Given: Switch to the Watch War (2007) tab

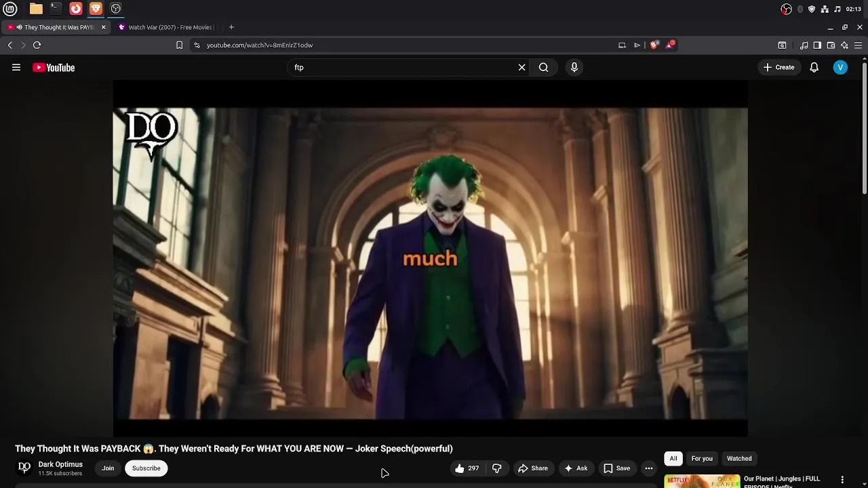Looking at the screenshot, I should (167, 27).
